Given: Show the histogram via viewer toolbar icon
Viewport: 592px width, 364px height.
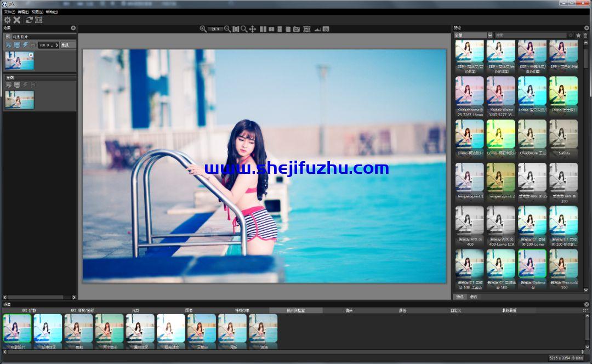Looking at the screenshot, I should tap(317, 29).
